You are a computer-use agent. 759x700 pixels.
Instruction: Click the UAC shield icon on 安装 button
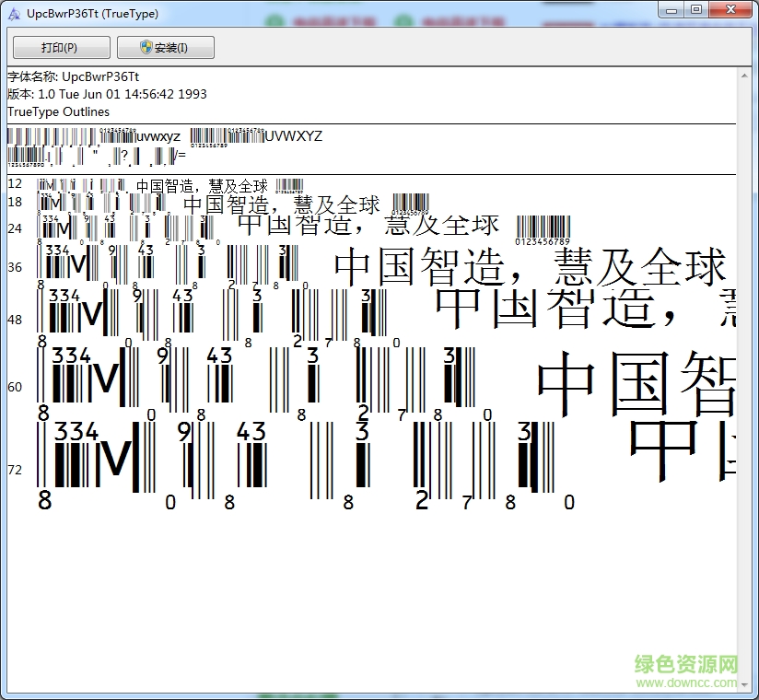click(146, 47)
